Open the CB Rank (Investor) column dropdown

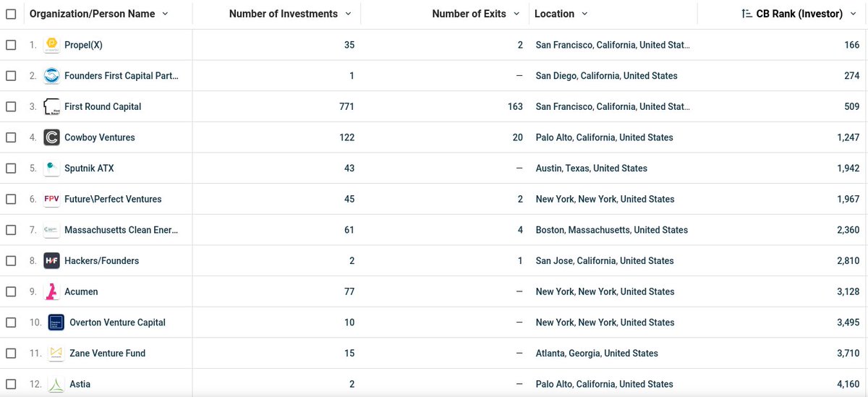[854, 14]
